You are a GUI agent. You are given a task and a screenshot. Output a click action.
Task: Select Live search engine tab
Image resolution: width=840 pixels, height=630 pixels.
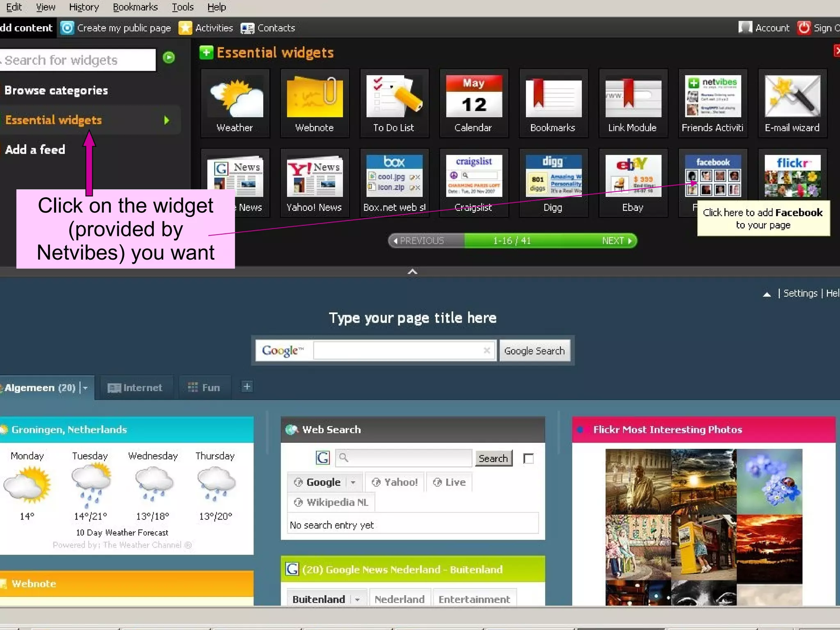tap(450, 482)
